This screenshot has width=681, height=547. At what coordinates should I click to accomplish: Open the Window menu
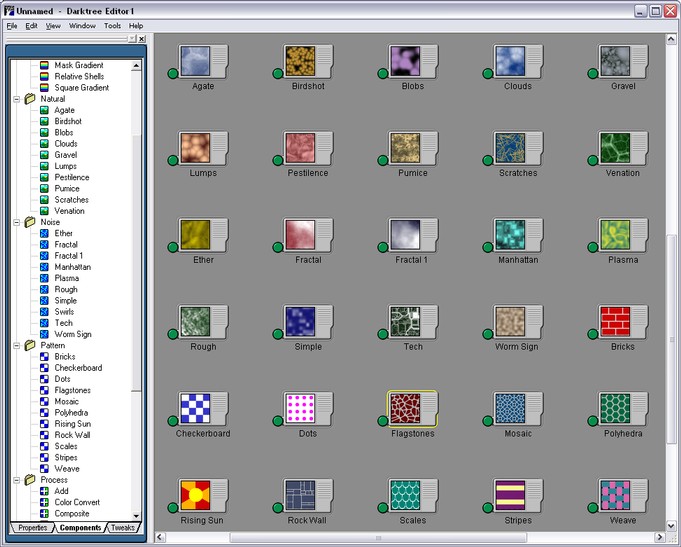82,26
